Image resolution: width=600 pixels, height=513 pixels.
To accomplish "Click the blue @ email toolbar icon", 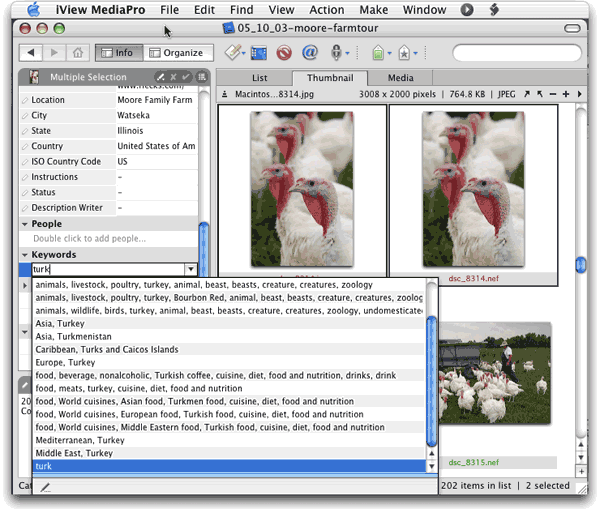I will pyautogui.click(x=309, y=52).
